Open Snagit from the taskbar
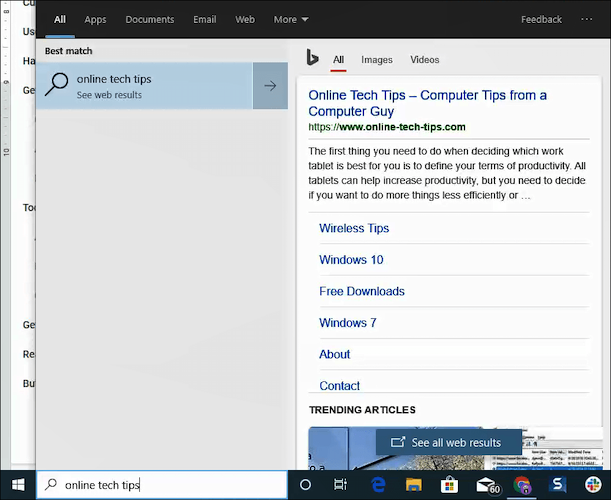The image size is (611, 500). coord(559,485)
